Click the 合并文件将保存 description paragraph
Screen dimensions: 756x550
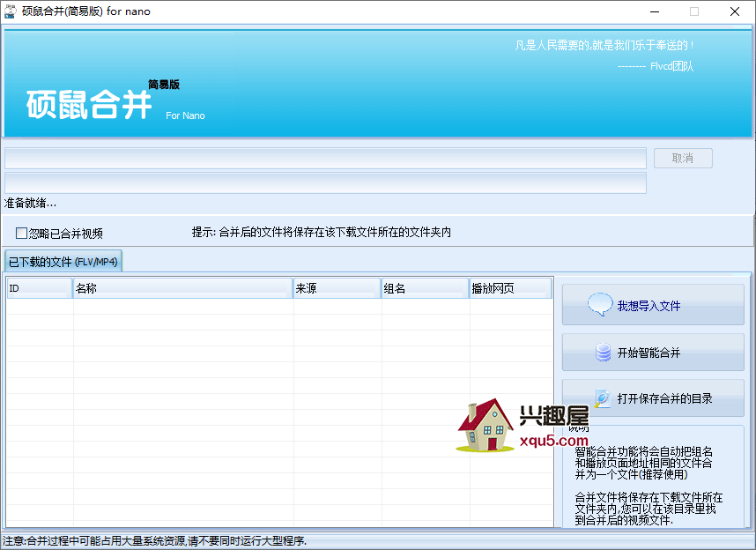coord(649,509)
